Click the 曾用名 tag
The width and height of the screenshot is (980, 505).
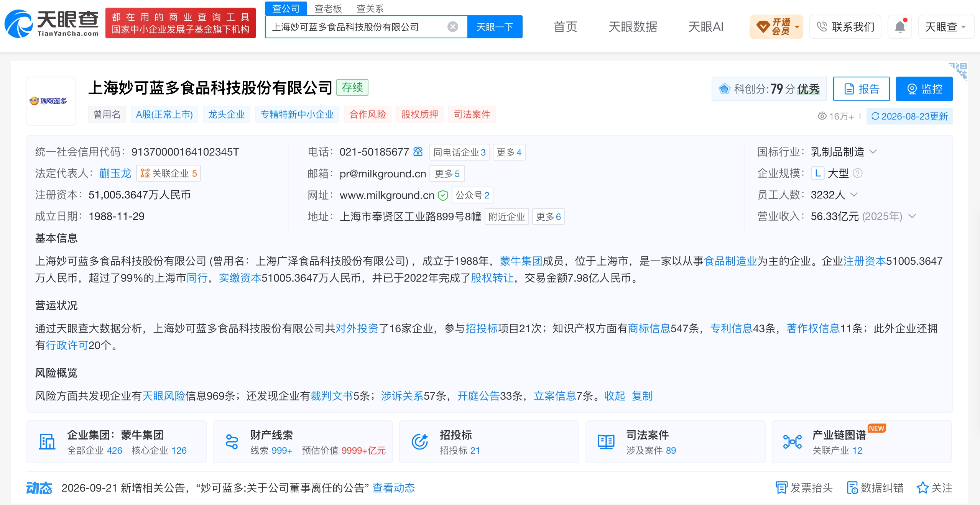pyautogui.click(x=107, y=114)
